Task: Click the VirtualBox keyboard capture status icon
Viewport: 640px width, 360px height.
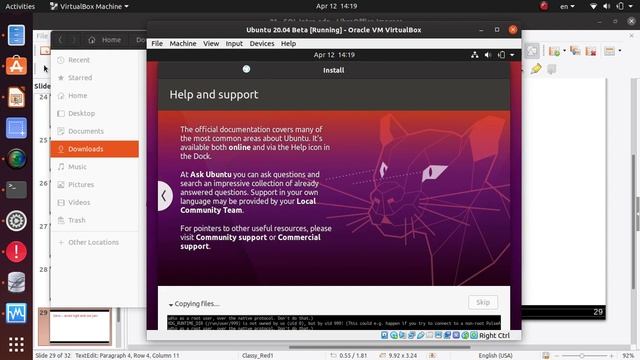Action: (x=473, y=335)
